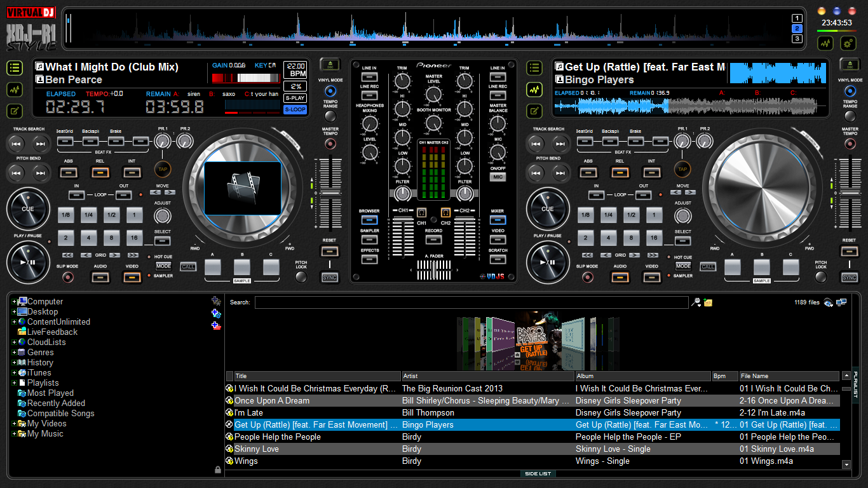Enable left deck Pitch Lock
The width and height of the screenshot is (868, 488).
(301, 277)
